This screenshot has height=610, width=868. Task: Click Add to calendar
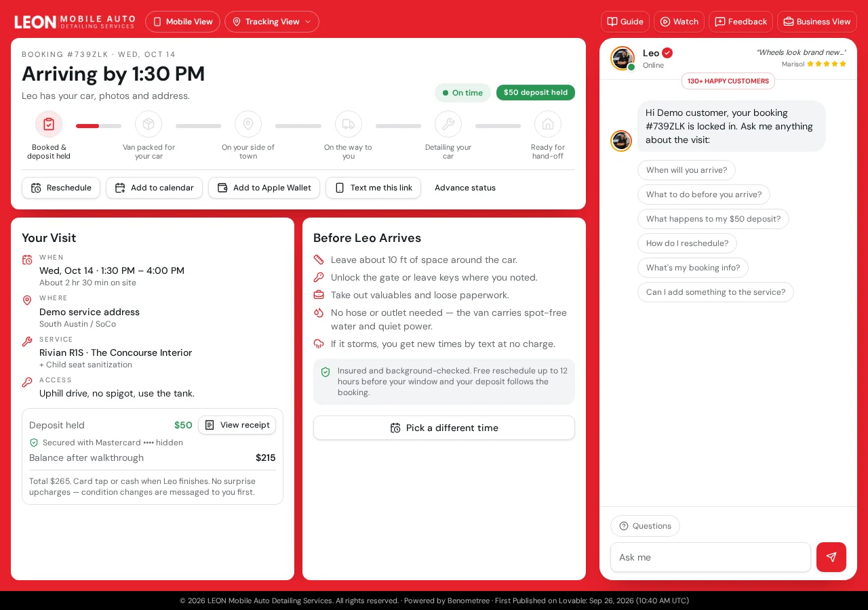[154, 188]
